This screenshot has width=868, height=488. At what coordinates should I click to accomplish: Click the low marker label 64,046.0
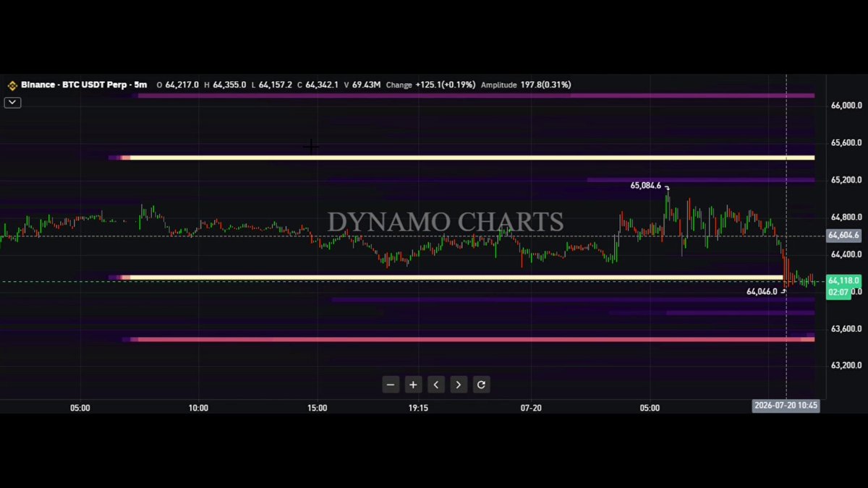(762, 292)
